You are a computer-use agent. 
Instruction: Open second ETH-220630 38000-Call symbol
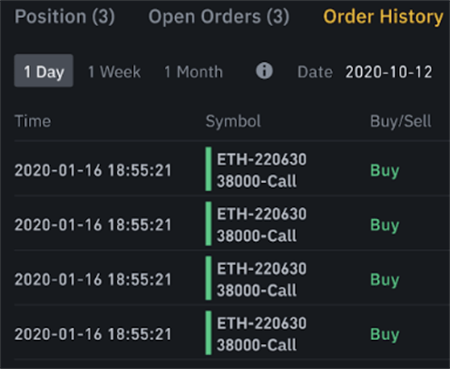click(x=262, y=225)
